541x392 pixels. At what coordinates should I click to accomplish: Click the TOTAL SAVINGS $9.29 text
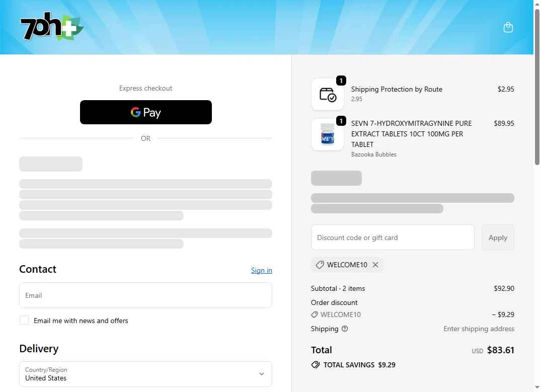tap(359, 365)
